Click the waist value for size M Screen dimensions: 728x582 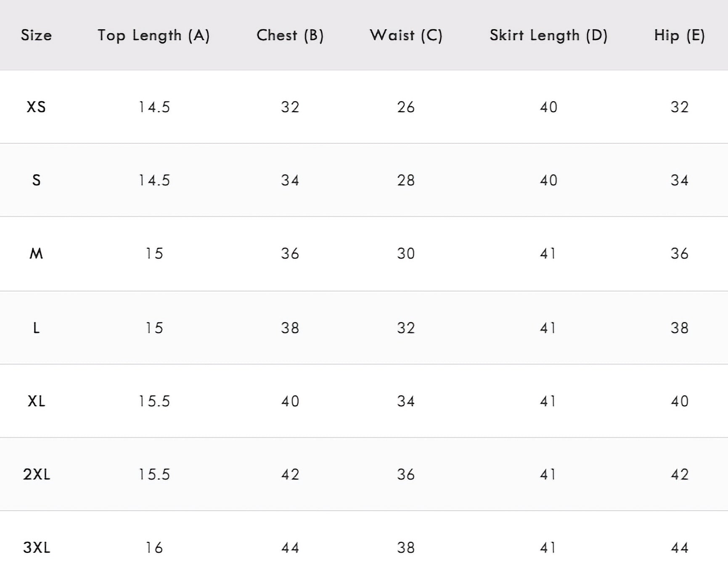406,253
